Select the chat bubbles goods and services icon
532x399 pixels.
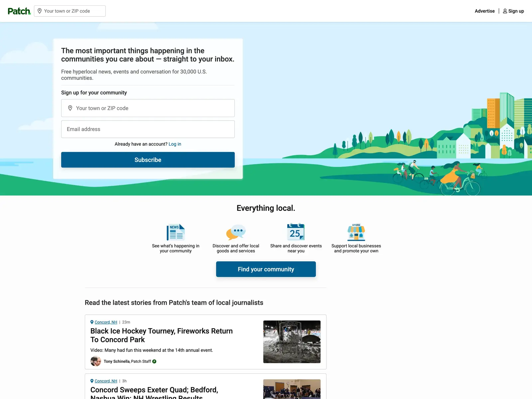tap(236, 232)
